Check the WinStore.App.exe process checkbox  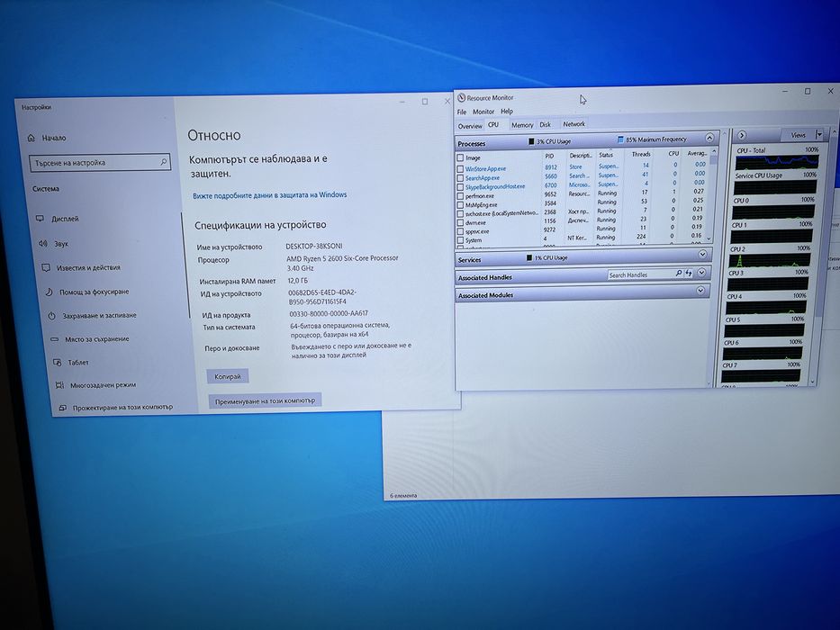point(460,169)
